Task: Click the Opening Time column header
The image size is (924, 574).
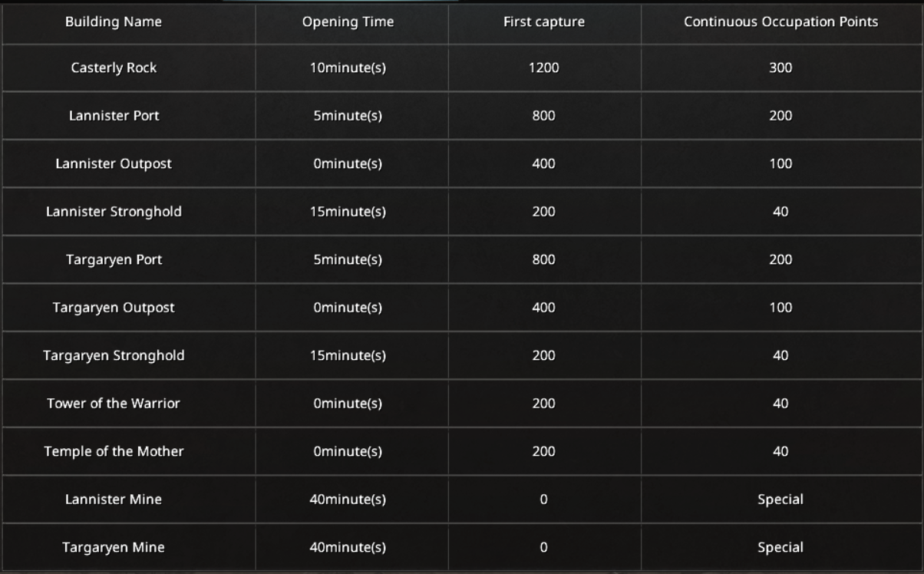Action: 348,21
